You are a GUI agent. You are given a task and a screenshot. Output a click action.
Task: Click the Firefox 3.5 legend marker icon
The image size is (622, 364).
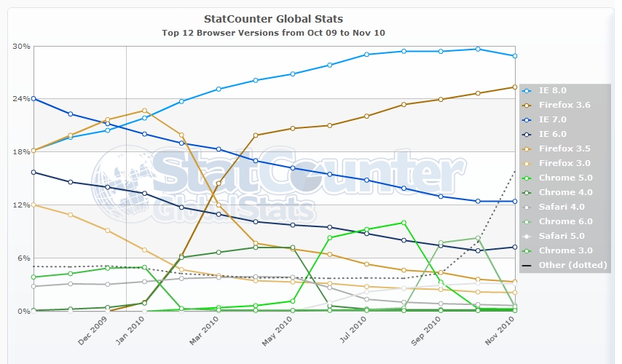pos(527,149)
